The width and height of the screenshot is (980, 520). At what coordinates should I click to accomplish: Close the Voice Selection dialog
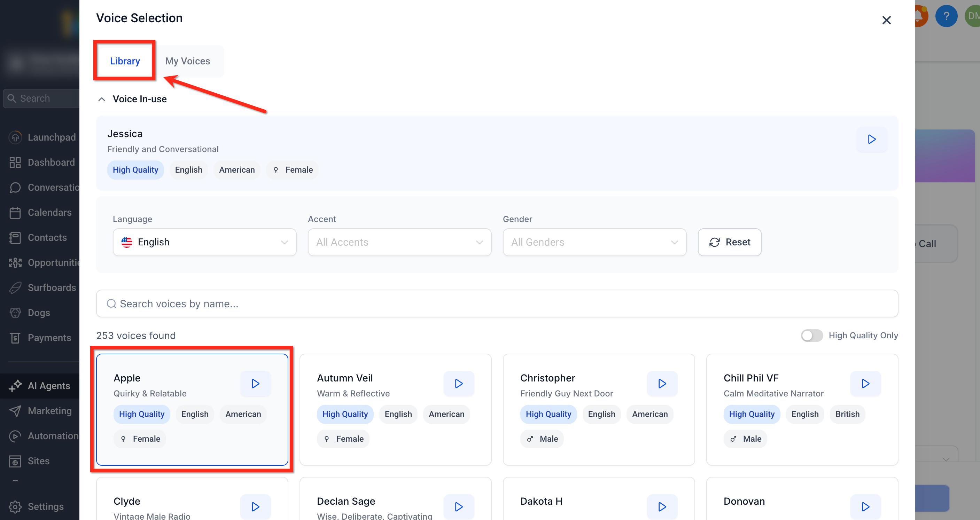(886, 20)
